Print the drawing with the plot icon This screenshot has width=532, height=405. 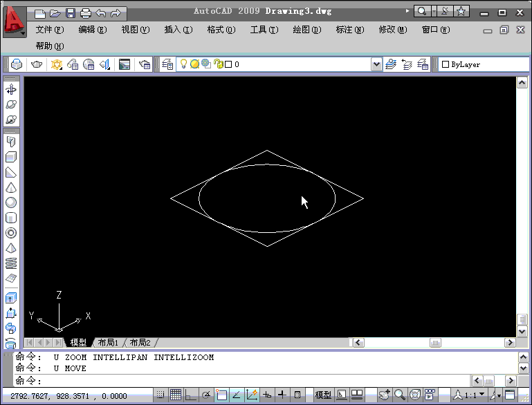[x=86, y=14]
